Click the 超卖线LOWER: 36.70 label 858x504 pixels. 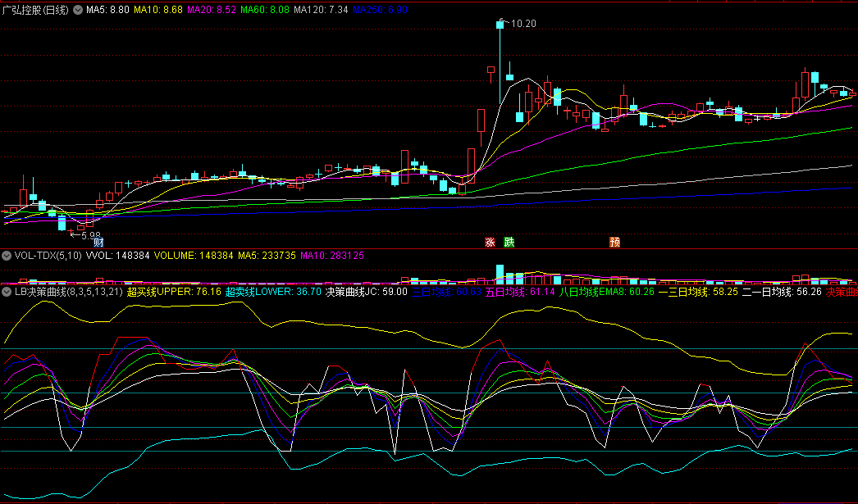pos(274,292)
